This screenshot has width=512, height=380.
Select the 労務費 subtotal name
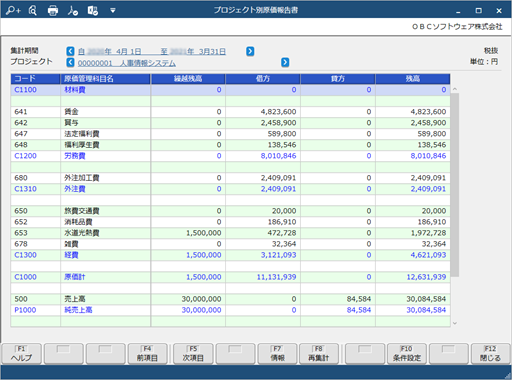(x=105, y=156)
